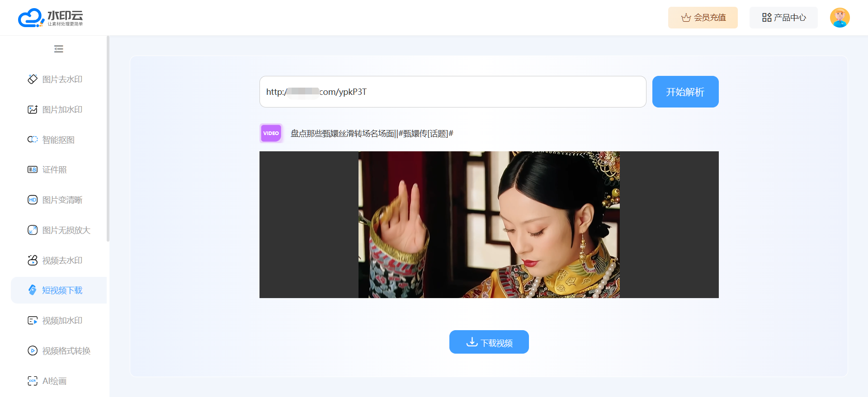Click the 视频格式转换 play-circle icon
Screen dimensions: 868x397
tap(33, 350)
